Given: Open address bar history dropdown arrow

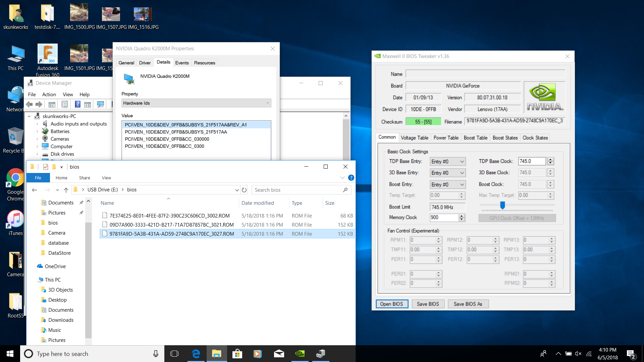Looking at the screenshot, I should pos(237,190).
